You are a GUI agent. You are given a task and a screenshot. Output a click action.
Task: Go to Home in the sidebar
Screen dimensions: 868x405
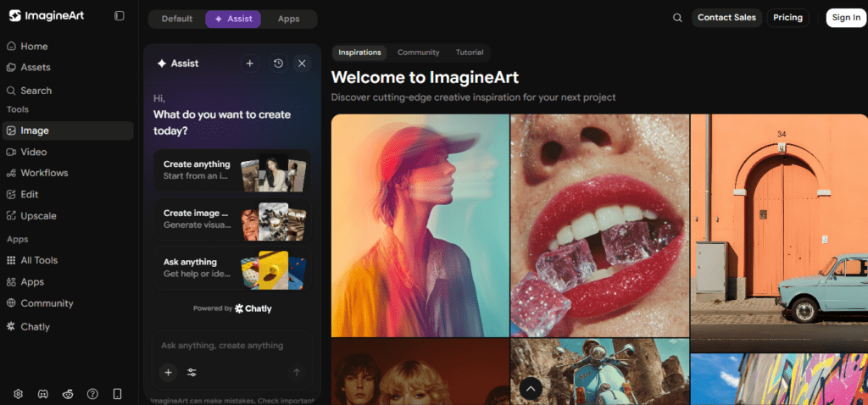[66, 47]
